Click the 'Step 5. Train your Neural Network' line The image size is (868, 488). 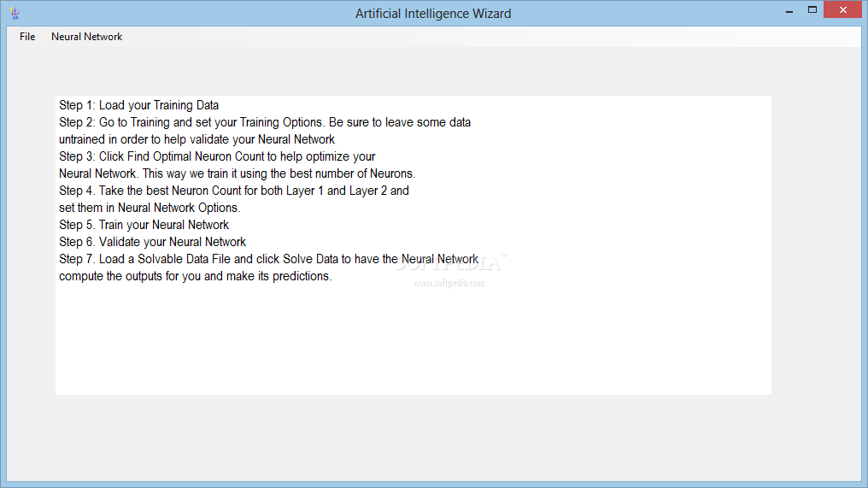point(144,225)
